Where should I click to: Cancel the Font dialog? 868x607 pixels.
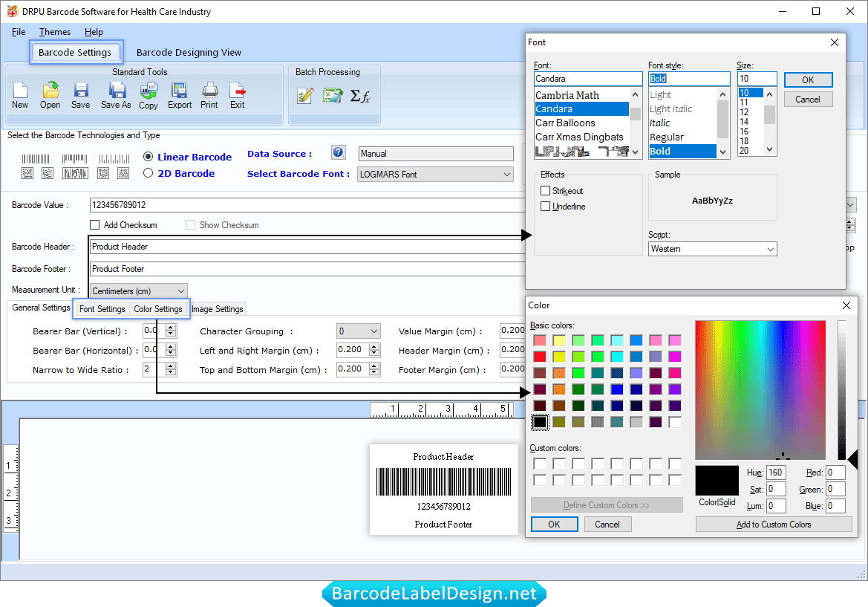(x=808, y=100)
